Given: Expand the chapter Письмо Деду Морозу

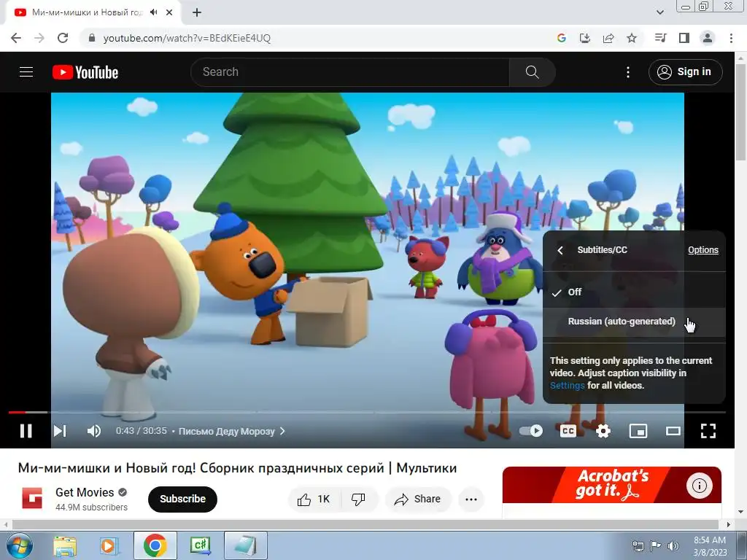Looking at the screenshot, I should pos(231,431).
